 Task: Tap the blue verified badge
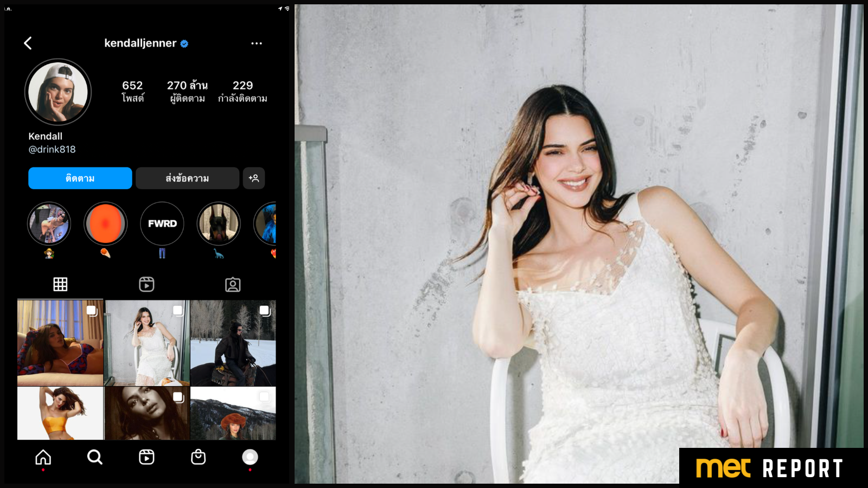(184, 43)
